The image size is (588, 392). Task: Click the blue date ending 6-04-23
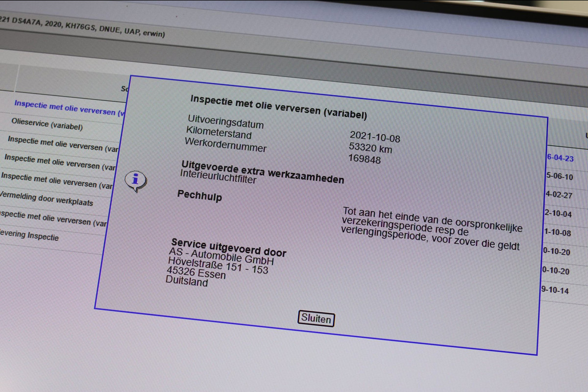[x=560, y=158]
